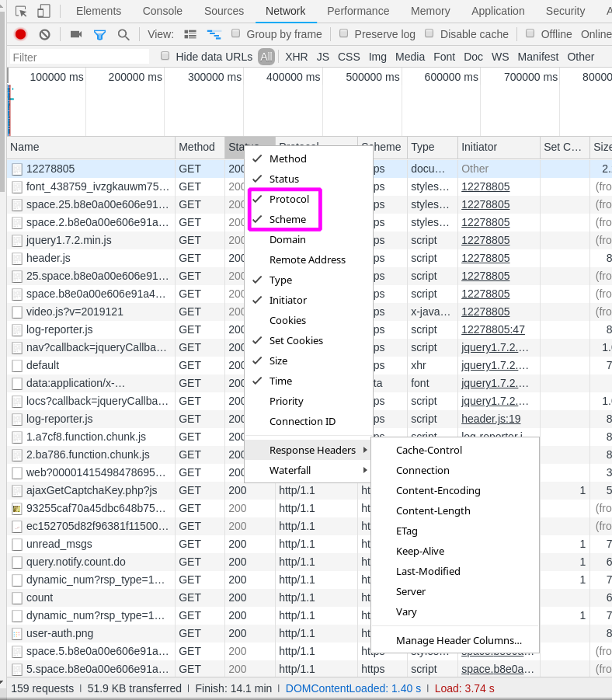612x700 pixels.
Task: Filter requests by XHR type
Action: click(x=297, y=57)
